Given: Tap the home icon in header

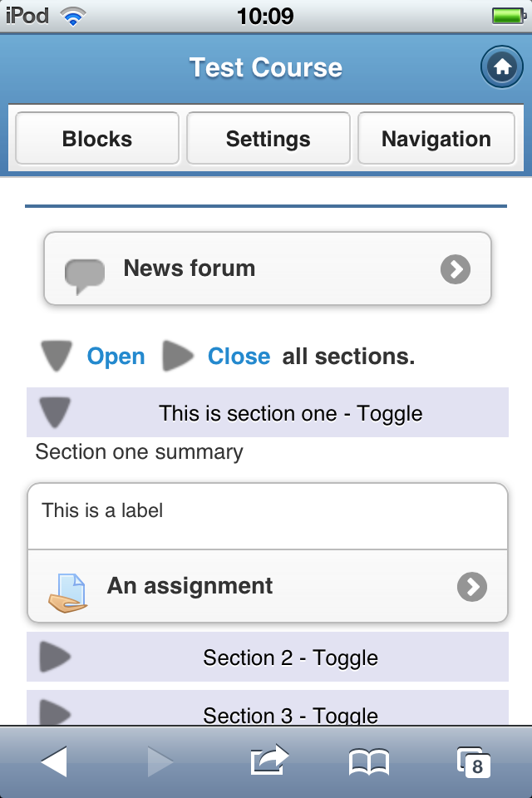Looking at the screenshot, I should (x=501, y=66).
